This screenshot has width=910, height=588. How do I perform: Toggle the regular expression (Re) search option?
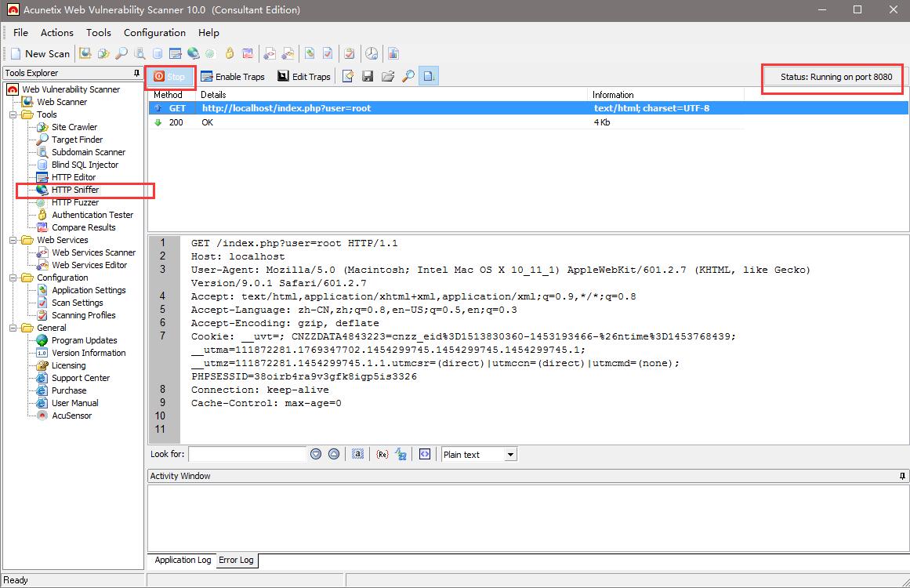coord(382,454)
